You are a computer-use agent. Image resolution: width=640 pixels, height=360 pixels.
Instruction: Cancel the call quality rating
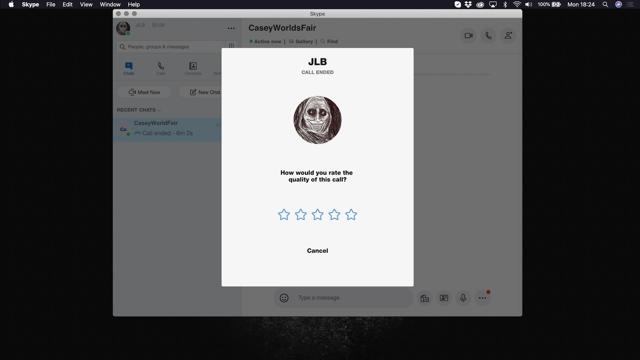point(318,251)
